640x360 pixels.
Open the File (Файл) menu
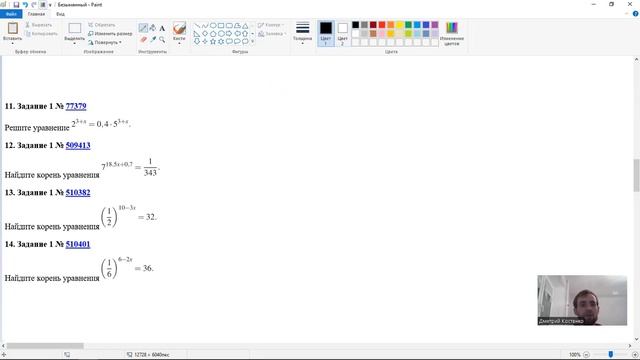click(11, 14)
